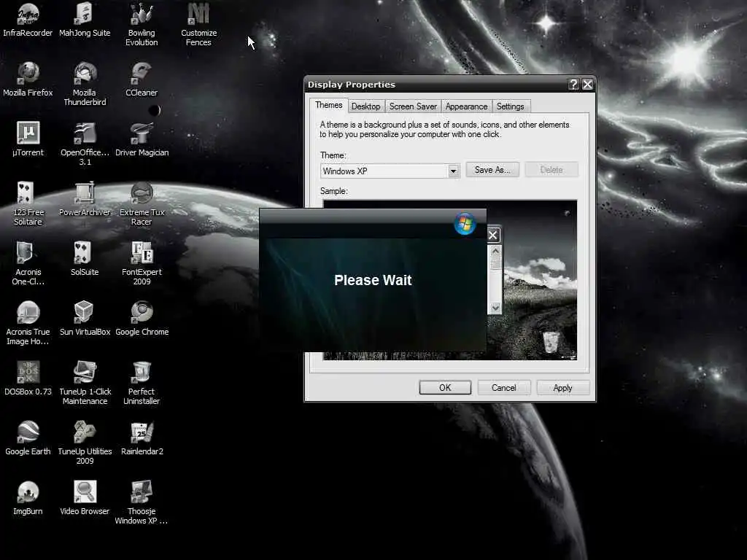This screenshot has width=747, height=560.
Task: Open the Appearance tab
Action: coord(466,106)
